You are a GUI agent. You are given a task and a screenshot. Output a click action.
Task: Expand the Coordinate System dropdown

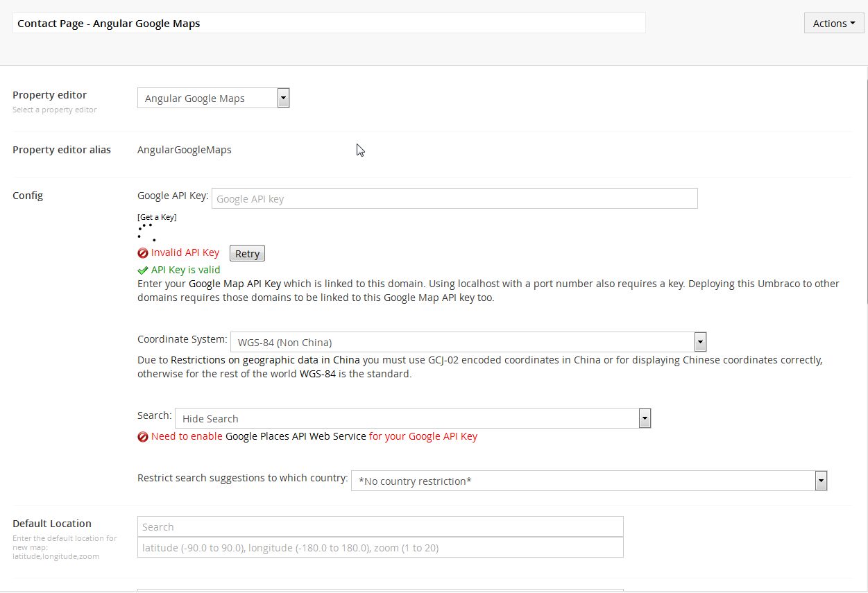(x=468, y=342)
